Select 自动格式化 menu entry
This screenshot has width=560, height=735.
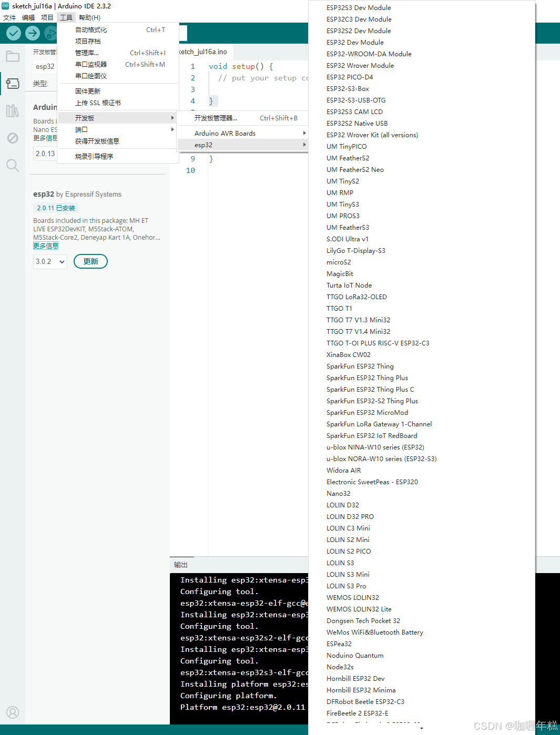coord(117,30)
